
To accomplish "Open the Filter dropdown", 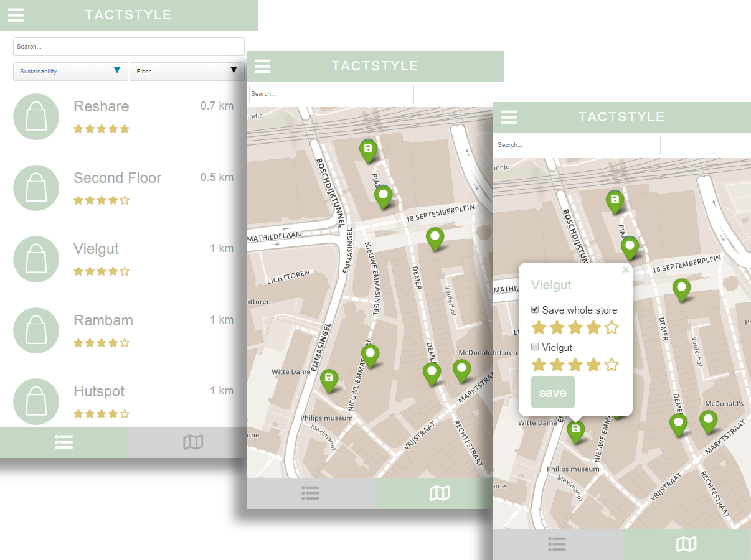I will click(187, 72).
